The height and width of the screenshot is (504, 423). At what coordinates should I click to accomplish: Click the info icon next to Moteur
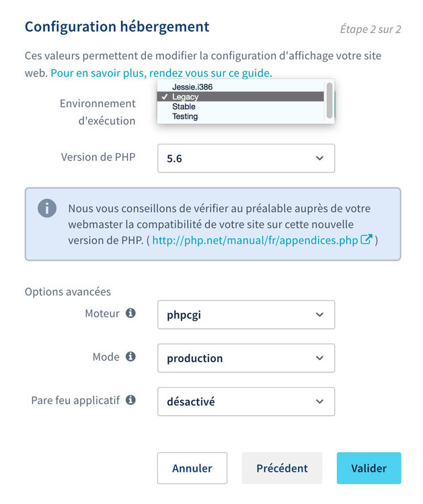point(130,313)
